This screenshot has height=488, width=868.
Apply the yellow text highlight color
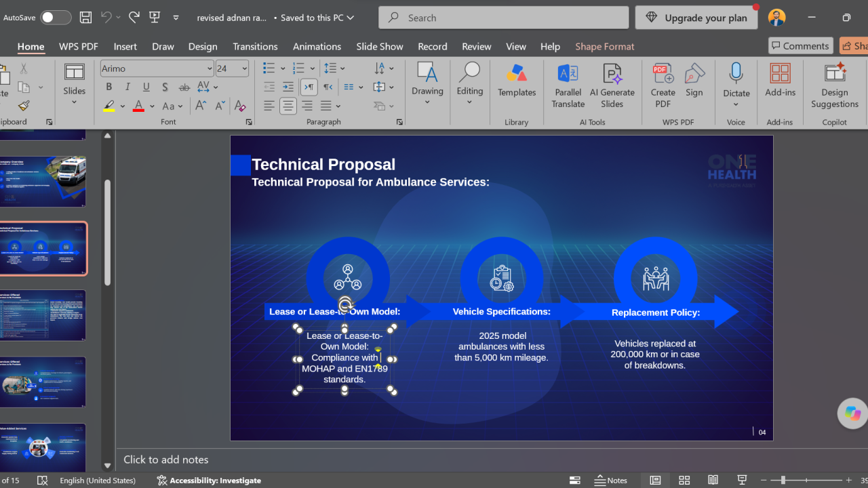(108, 106)
